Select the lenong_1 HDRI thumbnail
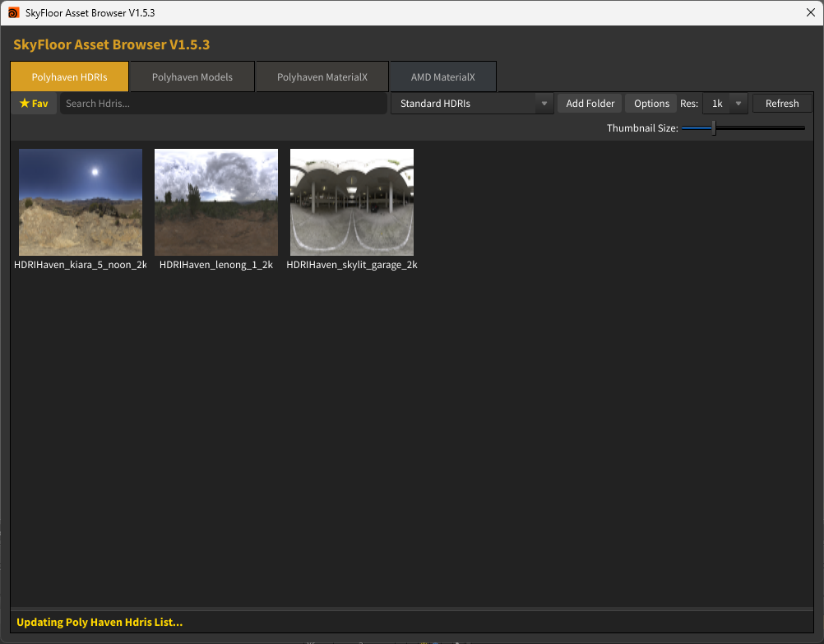Viewport: 824px width, 644px height. pyautogui.click(x=216, y=202)
